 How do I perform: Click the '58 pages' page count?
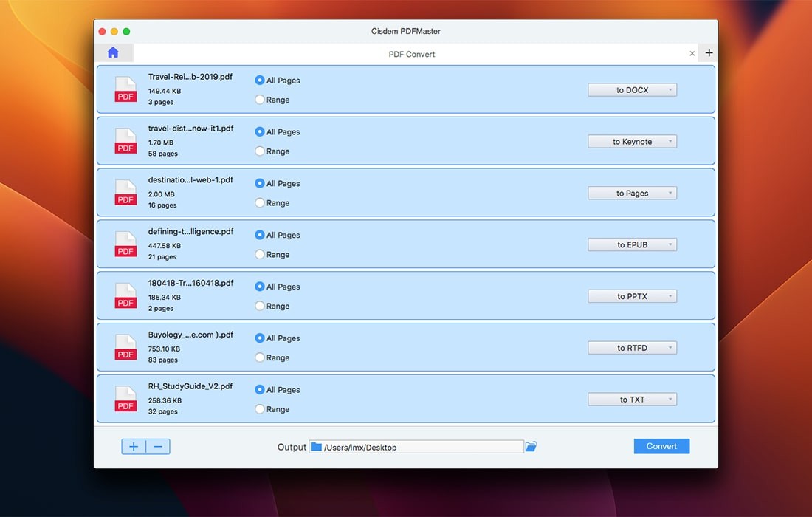162,154
